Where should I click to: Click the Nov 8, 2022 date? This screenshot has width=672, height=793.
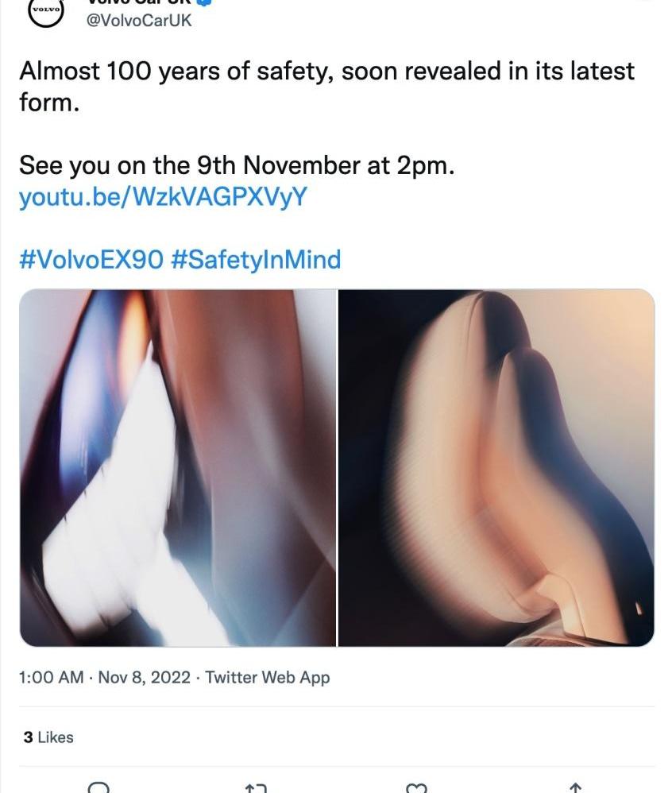pyautogui.click(x=144, y=677)
